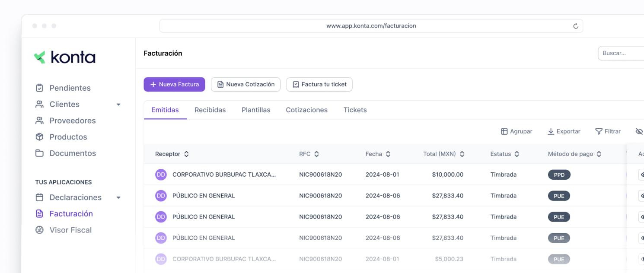The height and width of the screenshot is (273, 644).
Task: Go to Documentos folder icon
Action: (39, 153)
